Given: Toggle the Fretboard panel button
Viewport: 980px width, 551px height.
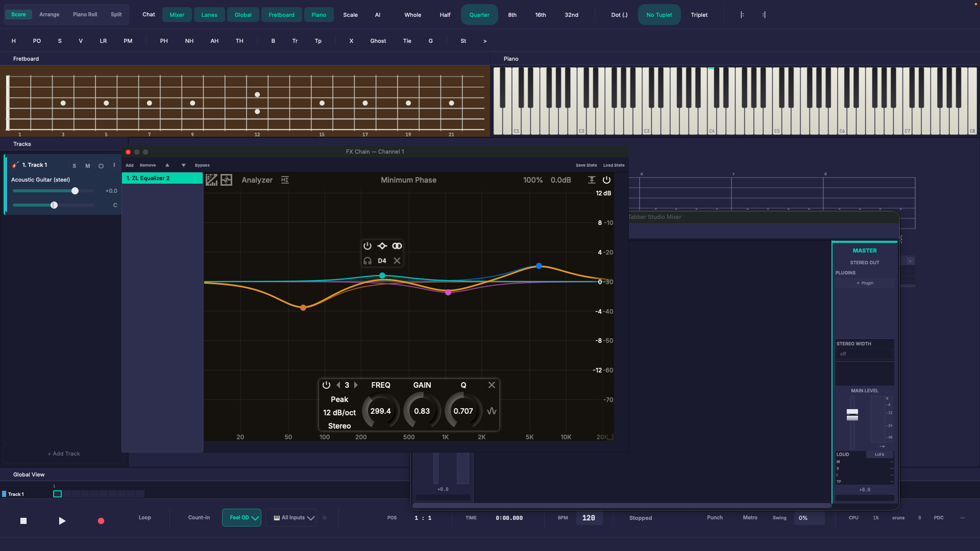Looking at the screenshot, I should tap(282, 15).
